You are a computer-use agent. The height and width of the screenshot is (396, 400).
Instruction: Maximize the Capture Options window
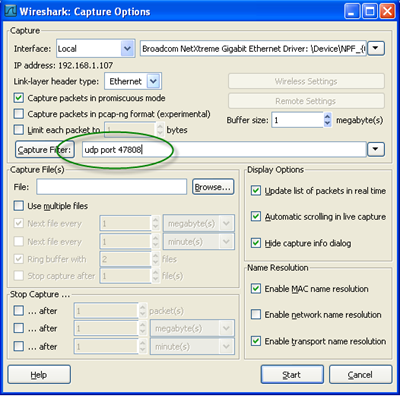click(x=370, y=11)
